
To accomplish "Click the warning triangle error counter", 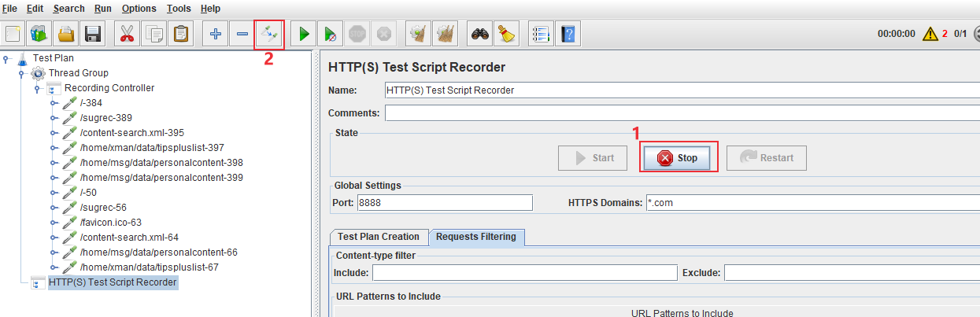I will 930,34.
